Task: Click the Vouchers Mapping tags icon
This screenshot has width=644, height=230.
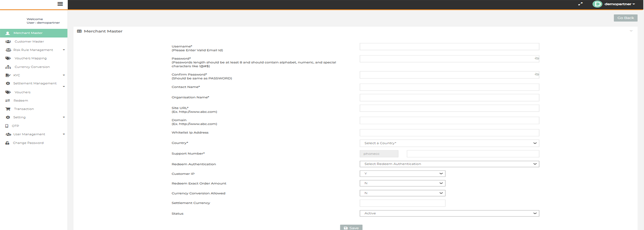Action: [8, 58]
